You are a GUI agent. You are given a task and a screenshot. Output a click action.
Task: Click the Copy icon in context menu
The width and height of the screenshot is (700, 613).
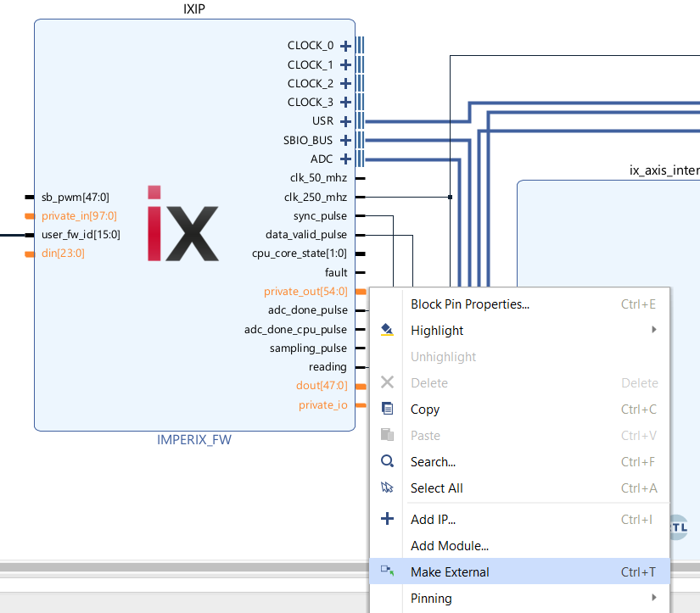point(387,409)
